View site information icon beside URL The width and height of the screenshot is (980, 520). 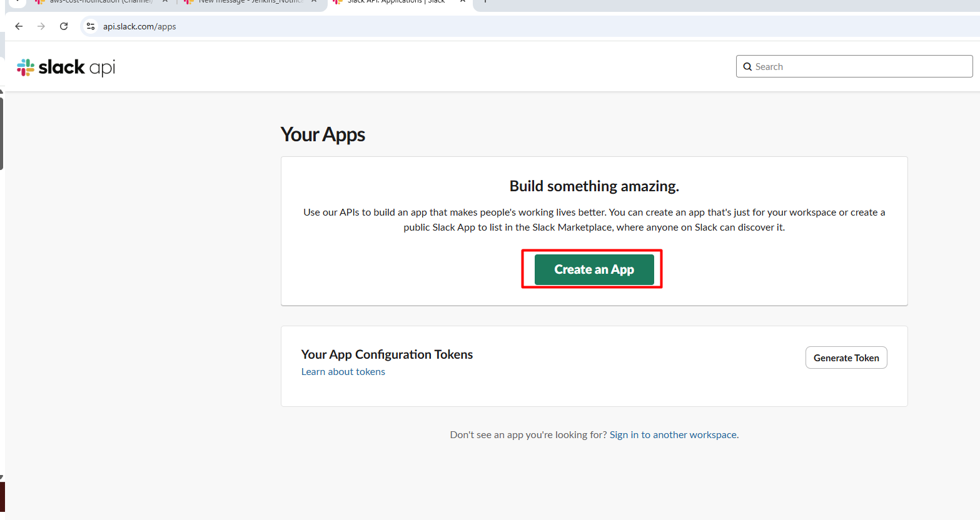91,26
